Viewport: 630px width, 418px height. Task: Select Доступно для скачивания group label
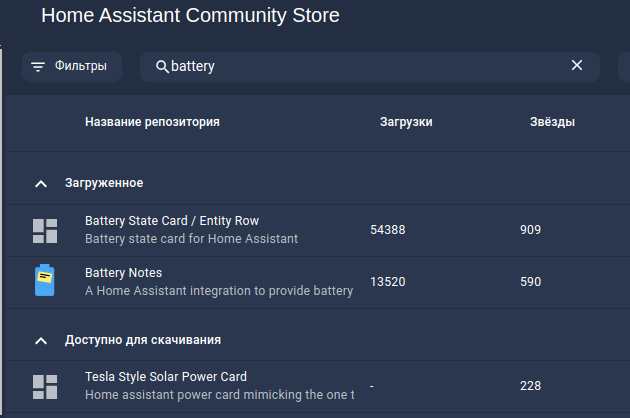(x=143, y=340)
